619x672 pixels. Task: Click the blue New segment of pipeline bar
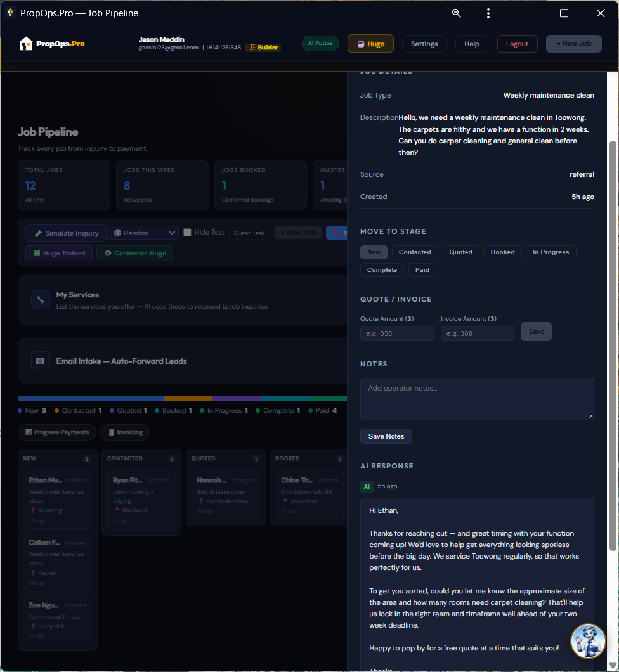point(91,399)
